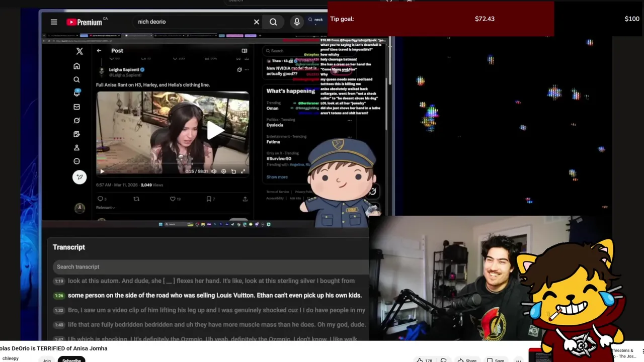Dislike the YouTube video thumbs down

pos(444,360)
